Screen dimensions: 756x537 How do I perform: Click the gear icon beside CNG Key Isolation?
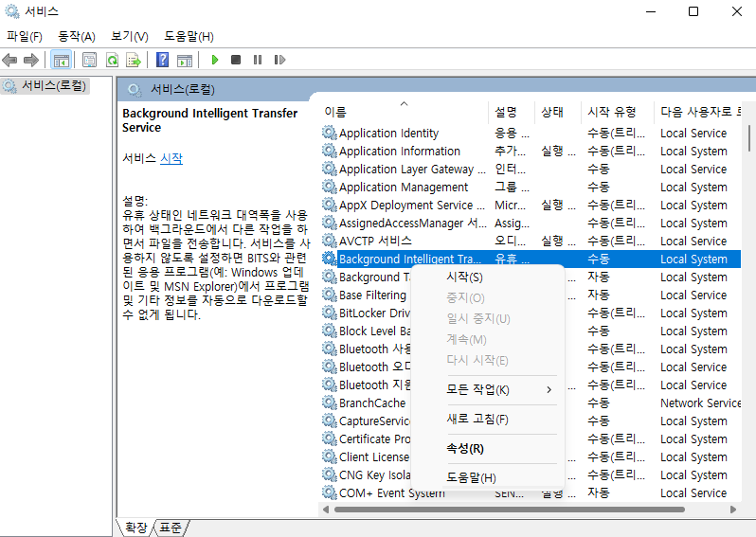(x=330, y=474)
